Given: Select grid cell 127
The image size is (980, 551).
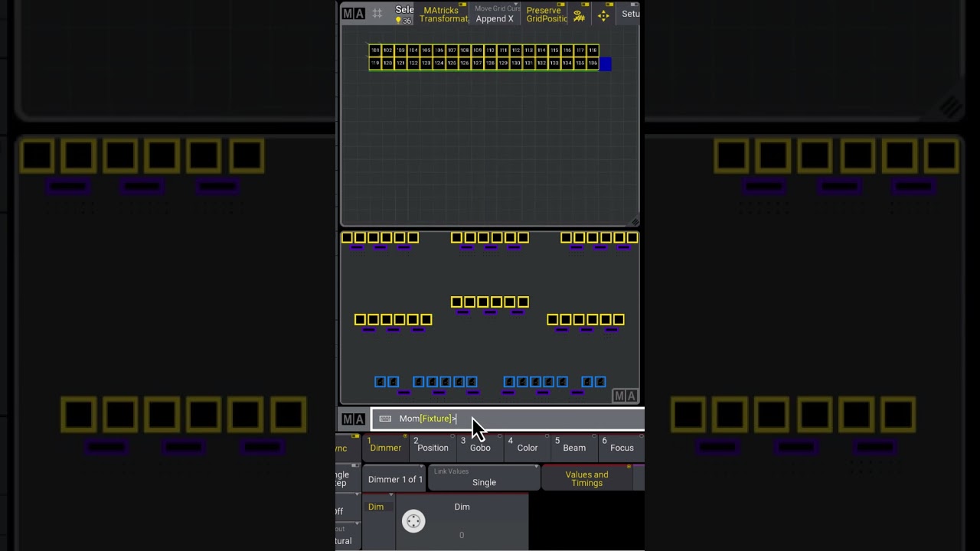Looking at the screenshot, I should click(478, 64).
